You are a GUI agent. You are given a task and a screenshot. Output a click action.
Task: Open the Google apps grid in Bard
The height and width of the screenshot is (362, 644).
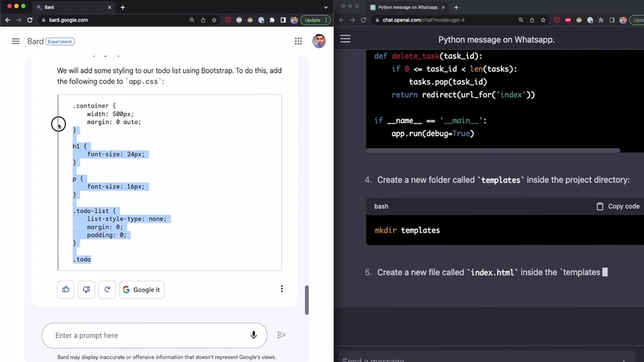tap(298, 41)
